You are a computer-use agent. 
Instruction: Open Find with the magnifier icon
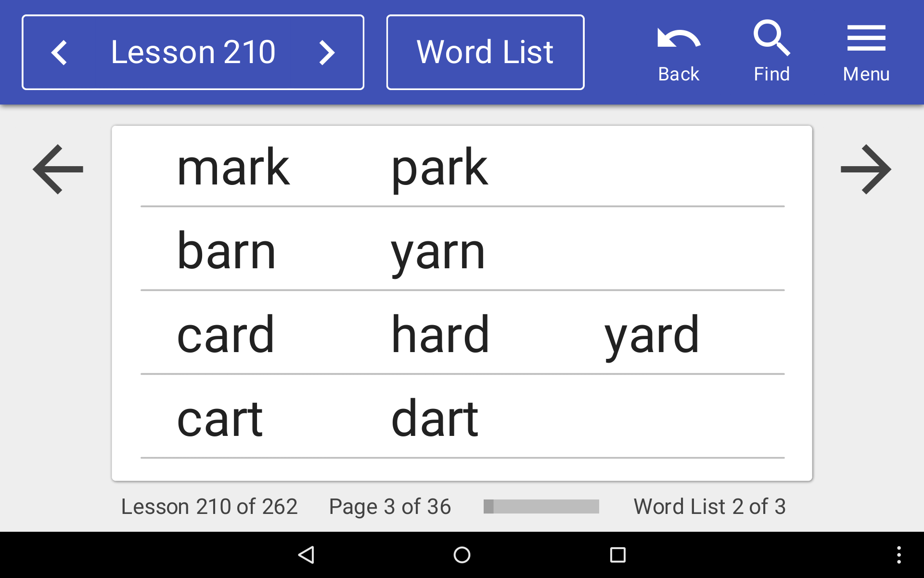771,38
